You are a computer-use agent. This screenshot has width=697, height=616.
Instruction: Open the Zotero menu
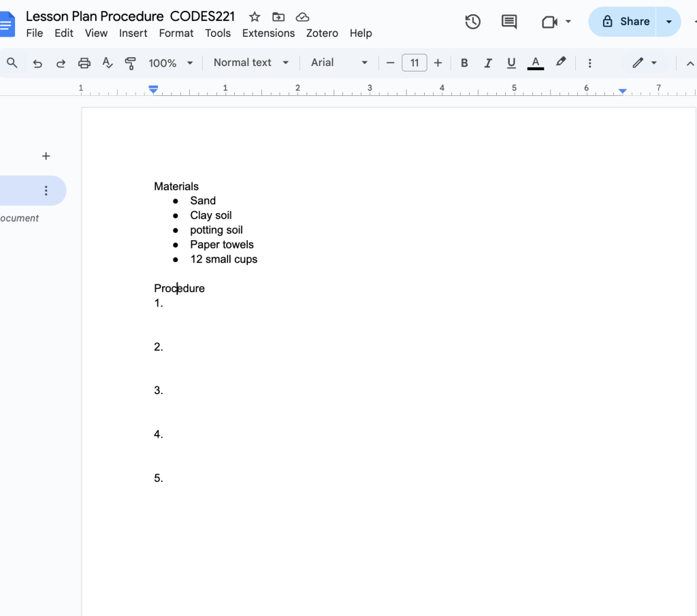[x=322, y=33]
